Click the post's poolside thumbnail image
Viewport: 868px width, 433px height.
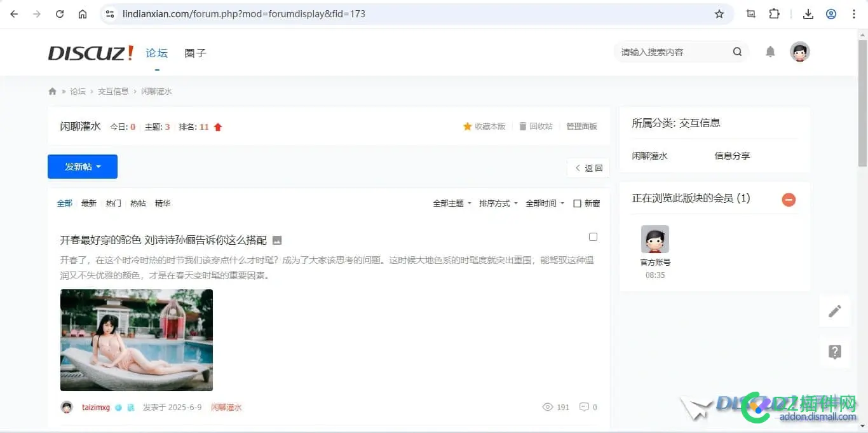tap(137, 340)
